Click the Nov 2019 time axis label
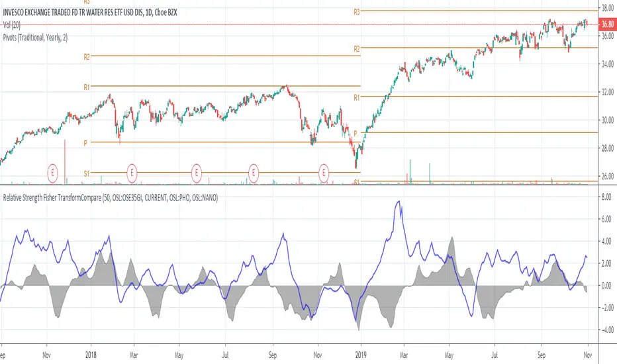Image resolution: width=617 pixels, height=364 pixels. [587, 355]
